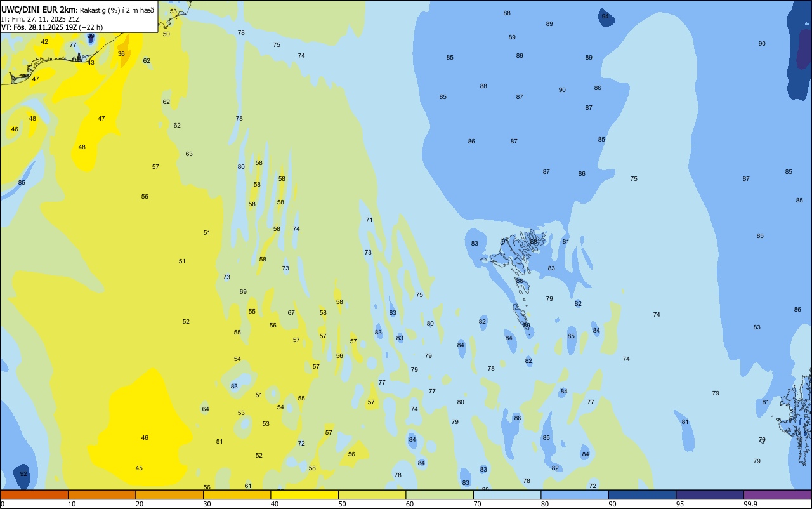Click the '99.9' label on the color scale
The image size is (812, 509).
(751, 504)
